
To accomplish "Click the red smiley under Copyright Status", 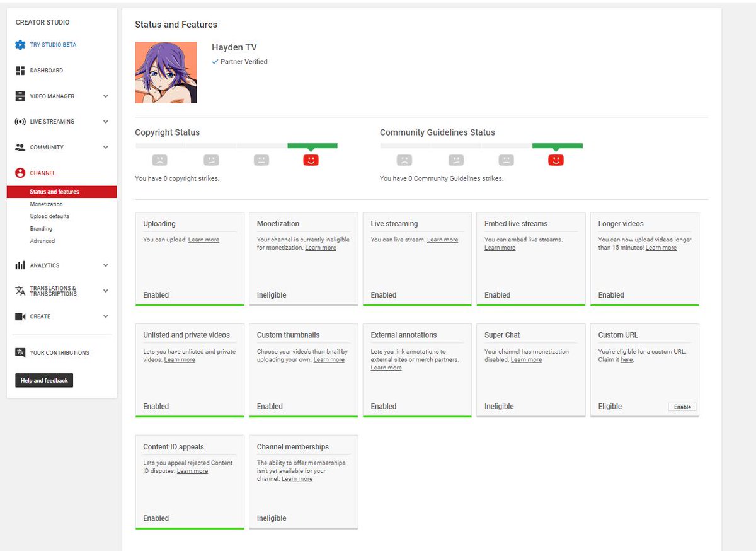I will 311,160.
